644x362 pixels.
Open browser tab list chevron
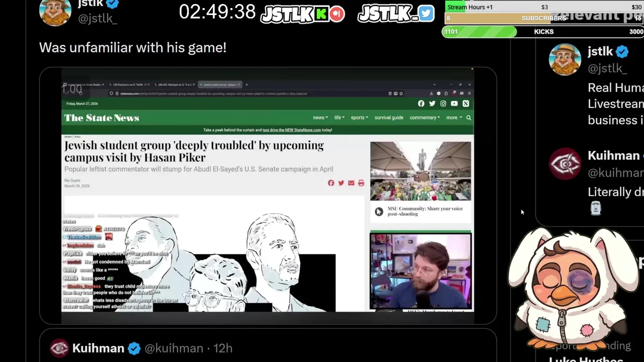(434, 84)
